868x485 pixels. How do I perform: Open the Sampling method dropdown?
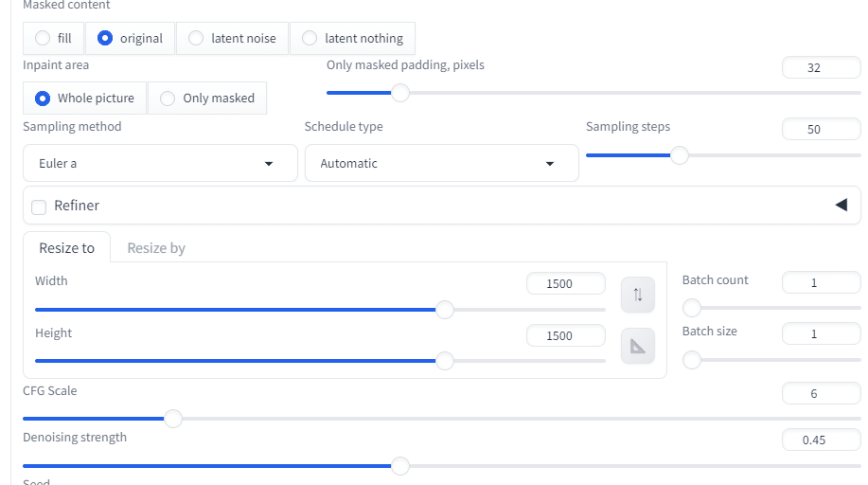pos(160,164)
